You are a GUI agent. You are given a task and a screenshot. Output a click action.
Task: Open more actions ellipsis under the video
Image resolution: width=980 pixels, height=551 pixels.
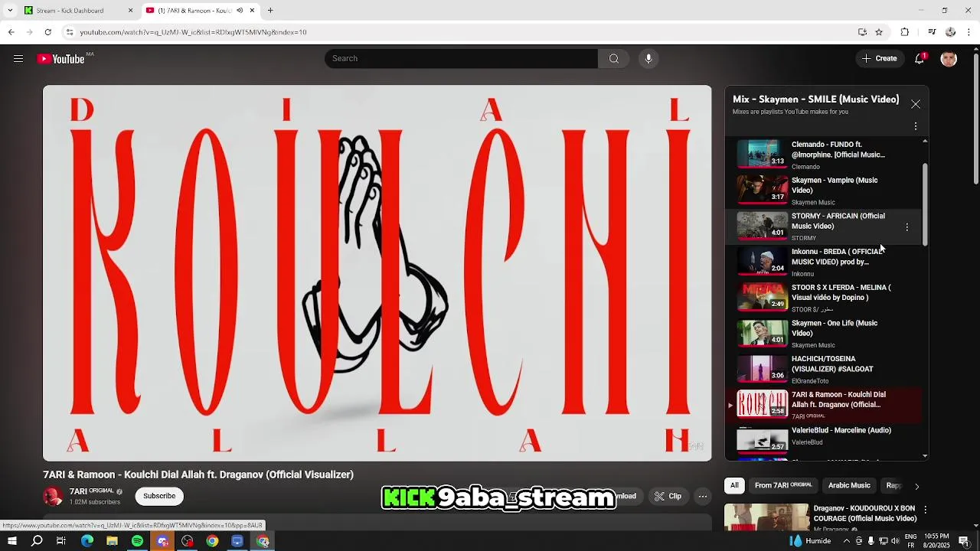(x=702, y=496)
